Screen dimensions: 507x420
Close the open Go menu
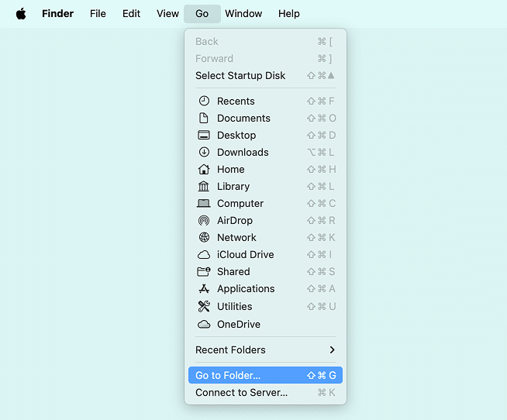(x=202, y=14)
